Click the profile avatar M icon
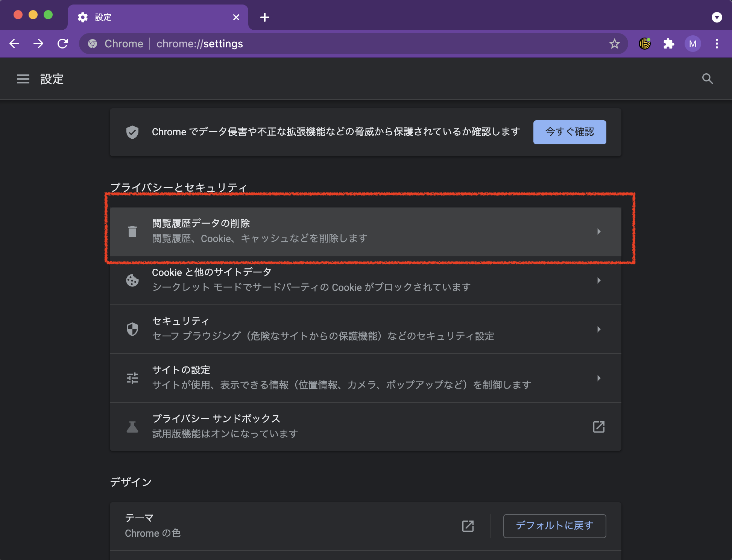The height and width of the screenshot is (560, 732). pyautogui.click(x=693, y=44)
